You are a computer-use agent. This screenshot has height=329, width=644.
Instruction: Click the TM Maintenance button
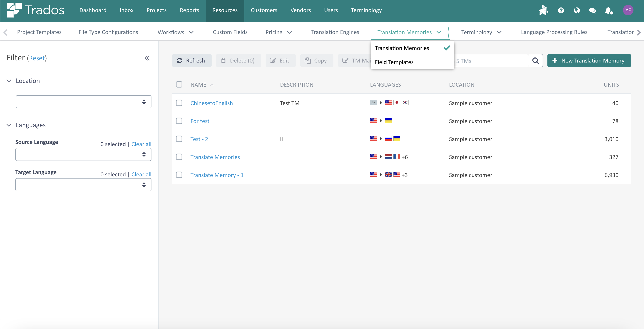coord(355,61)
